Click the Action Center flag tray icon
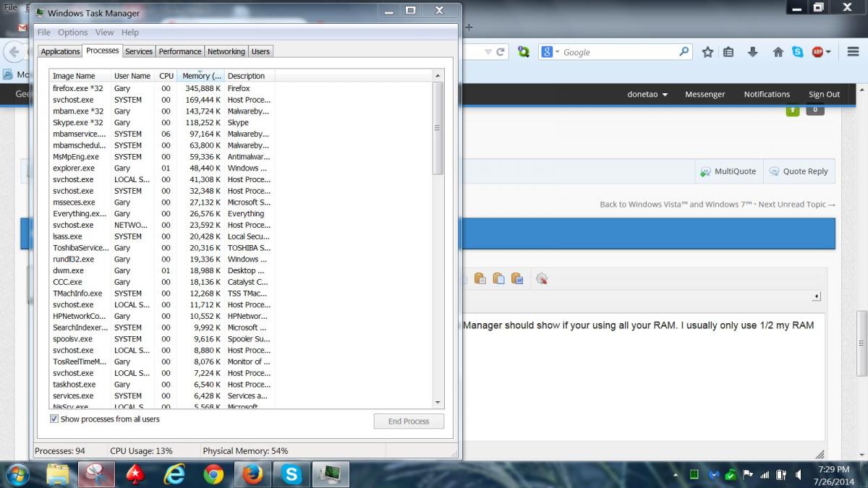 click(x=748, y=475)
